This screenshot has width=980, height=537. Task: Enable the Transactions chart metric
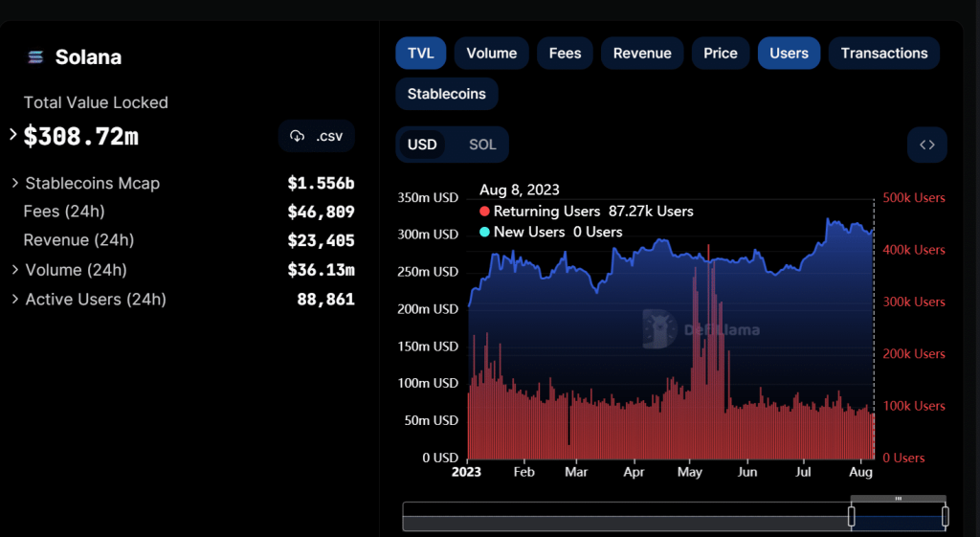coord(883,54)
